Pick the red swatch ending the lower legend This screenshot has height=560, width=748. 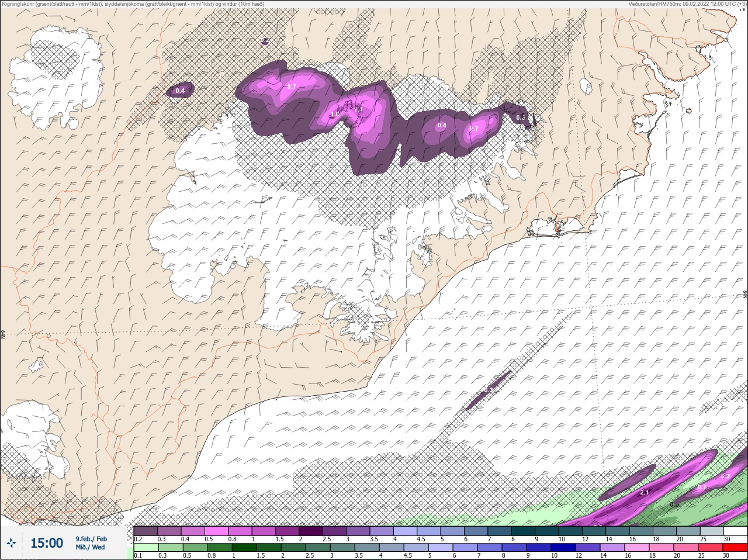[735, 547]
